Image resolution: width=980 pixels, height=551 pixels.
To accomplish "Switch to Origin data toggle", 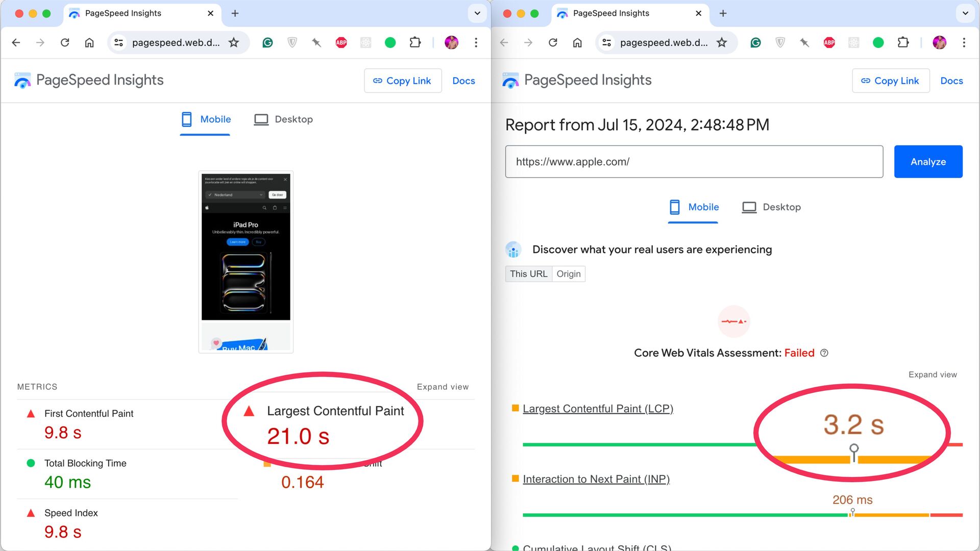I will 568,274.
